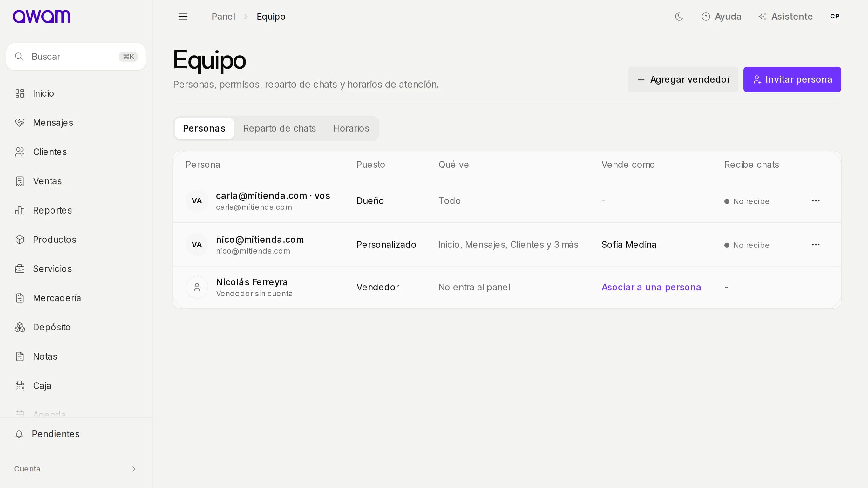868x488 pixels.
Task: Focus the Buscar search field
Action: (x=76, y=57)
